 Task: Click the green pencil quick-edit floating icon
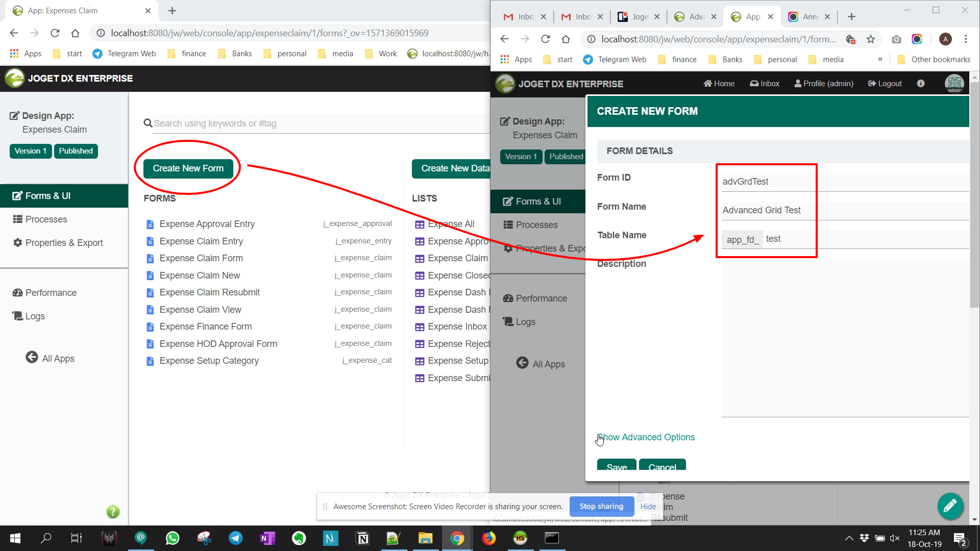coord(950,506)
